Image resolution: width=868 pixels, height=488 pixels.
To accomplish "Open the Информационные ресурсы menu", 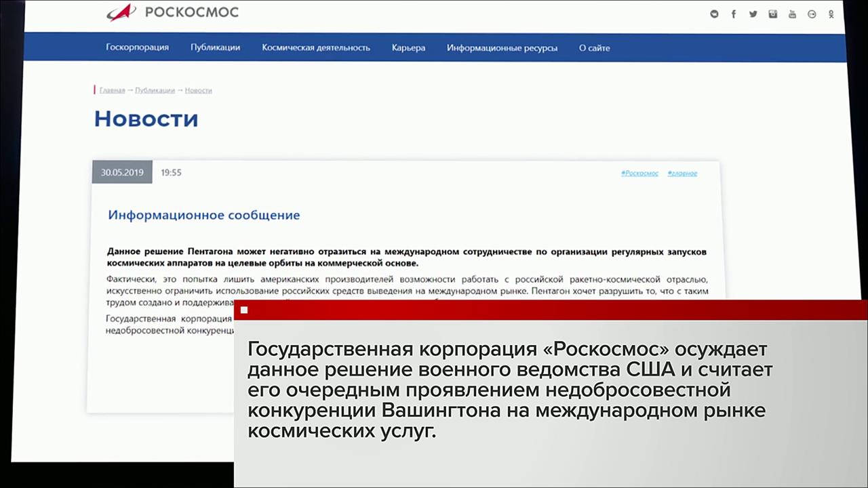I will [x=502, y=48].
